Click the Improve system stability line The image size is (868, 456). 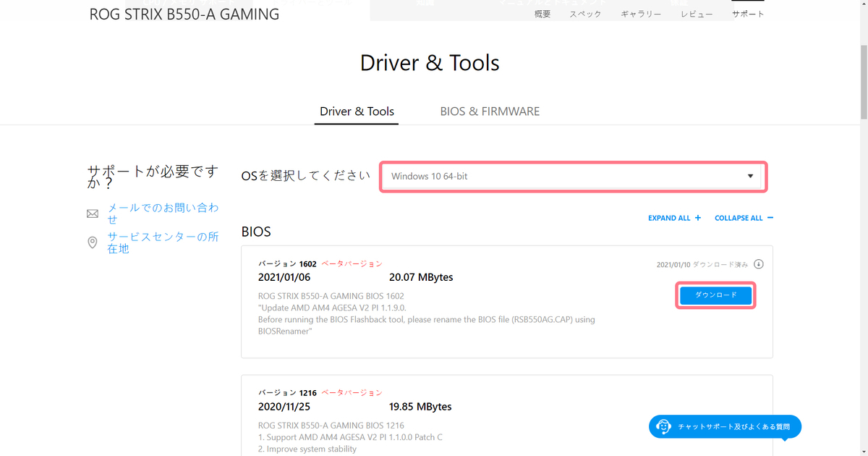point(307,449)
